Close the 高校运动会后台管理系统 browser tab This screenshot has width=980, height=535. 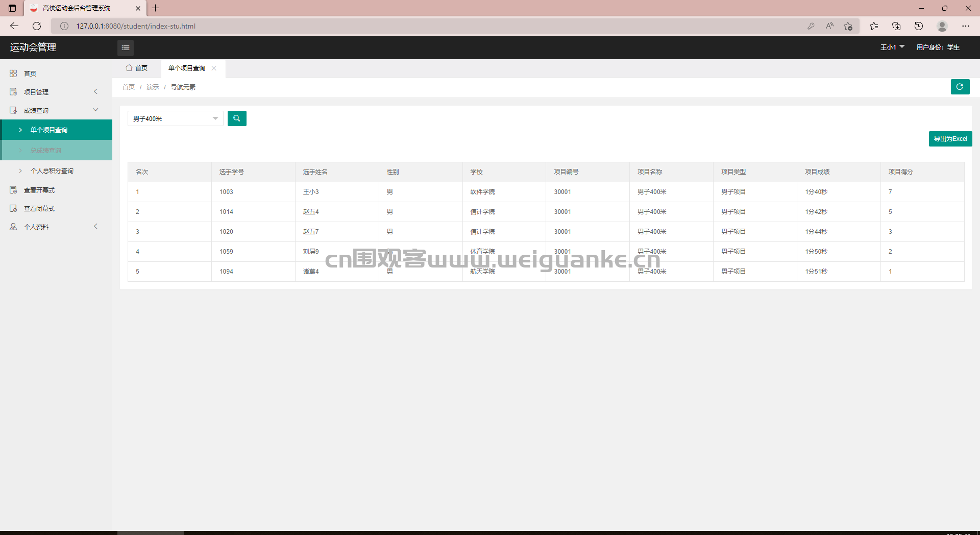(138, 8)
